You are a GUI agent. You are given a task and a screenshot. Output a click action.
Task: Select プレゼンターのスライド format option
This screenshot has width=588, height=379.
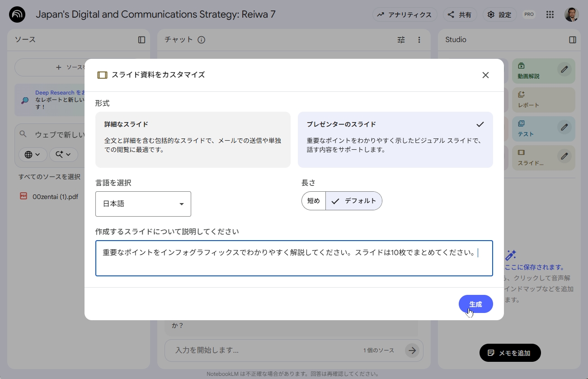(395, 140)
